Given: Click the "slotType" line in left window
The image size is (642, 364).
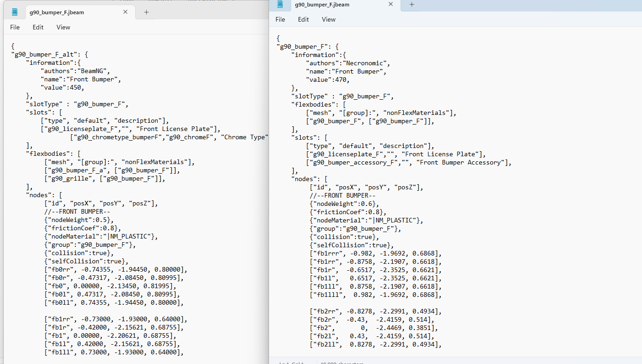Looking at the screenshot, I should point(78,104).
